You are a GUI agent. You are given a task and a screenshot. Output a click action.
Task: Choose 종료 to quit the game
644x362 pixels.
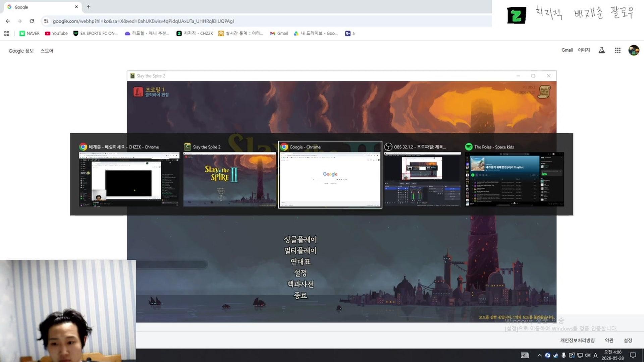(301, 295)
